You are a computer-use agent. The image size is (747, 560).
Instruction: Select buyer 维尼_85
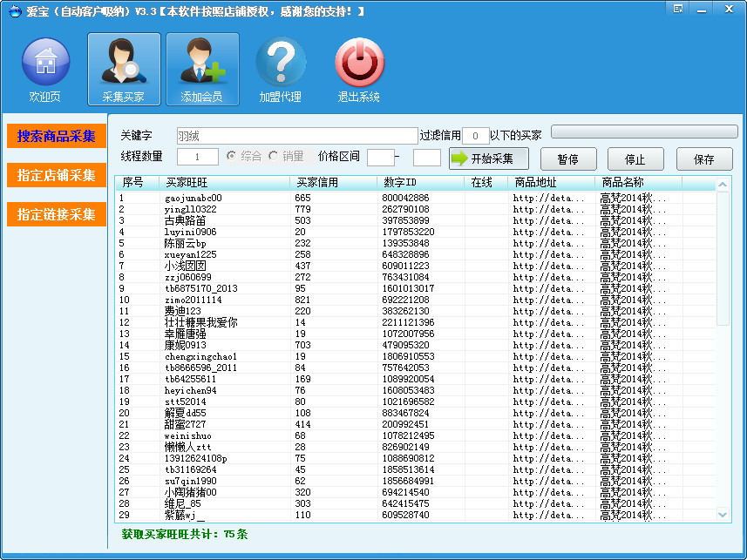182,503
